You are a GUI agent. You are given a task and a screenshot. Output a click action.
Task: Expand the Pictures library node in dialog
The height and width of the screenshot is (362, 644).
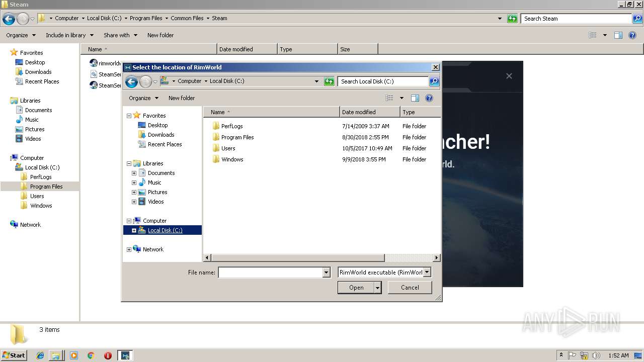tap(134, 192)
